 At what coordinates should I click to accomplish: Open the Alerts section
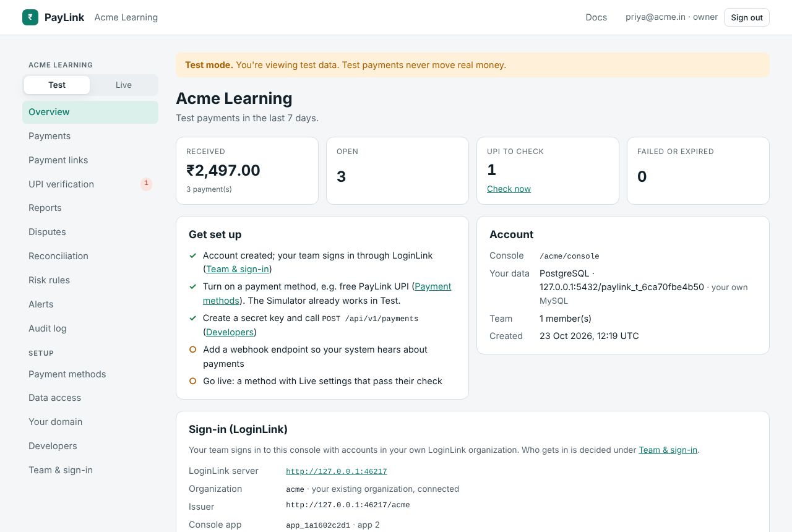pos(90,304)
